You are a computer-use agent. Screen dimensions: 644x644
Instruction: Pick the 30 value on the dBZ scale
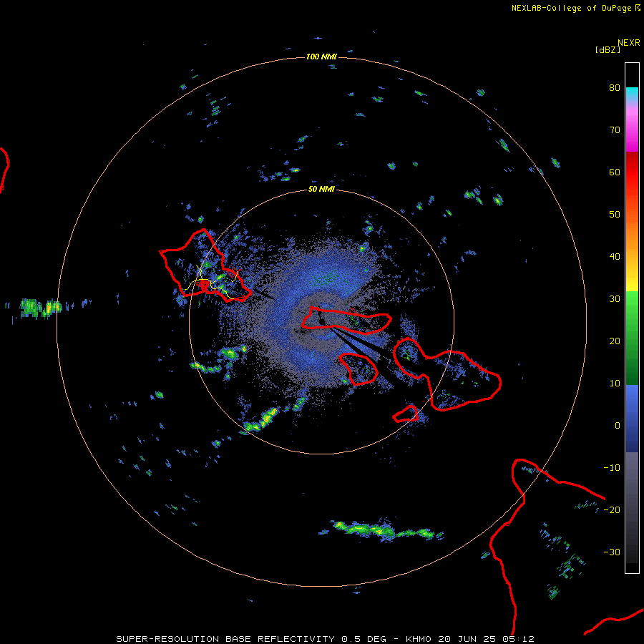[x=615, y=299]
